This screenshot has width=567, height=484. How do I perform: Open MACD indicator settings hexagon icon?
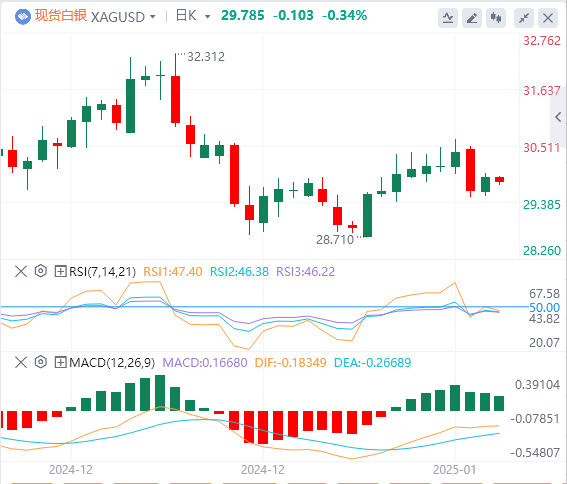tap(41, 362)
